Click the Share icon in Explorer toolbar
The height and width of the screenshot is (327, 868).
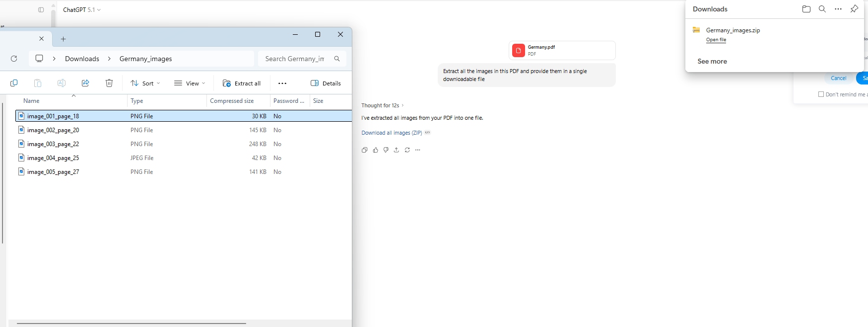point(85,83)
